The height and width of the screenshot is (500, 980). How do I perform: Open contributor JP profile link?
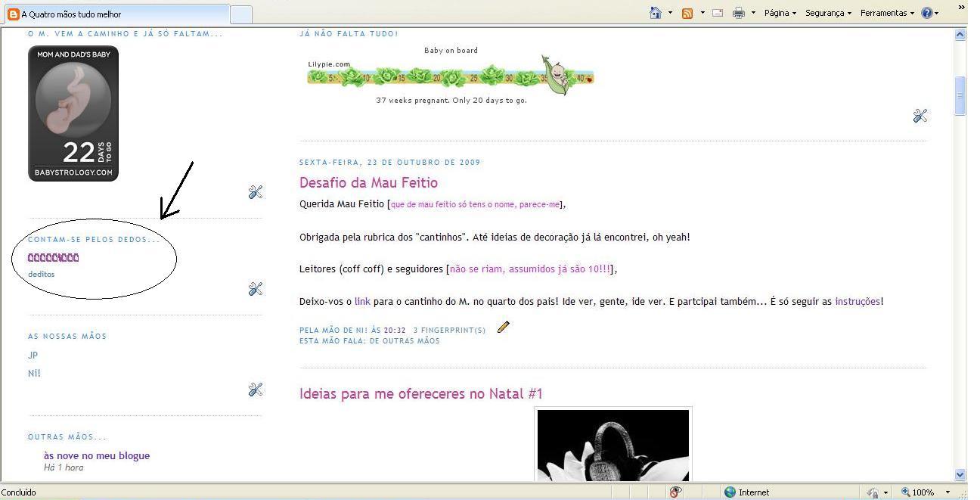pyautogui.click(x=33, y=355)
